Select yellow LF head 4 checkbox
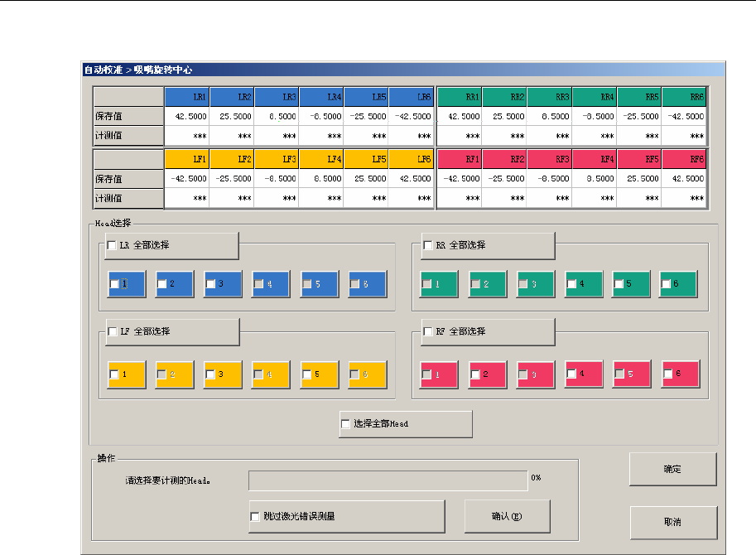 pyautogui.click(x=259, y=374)
